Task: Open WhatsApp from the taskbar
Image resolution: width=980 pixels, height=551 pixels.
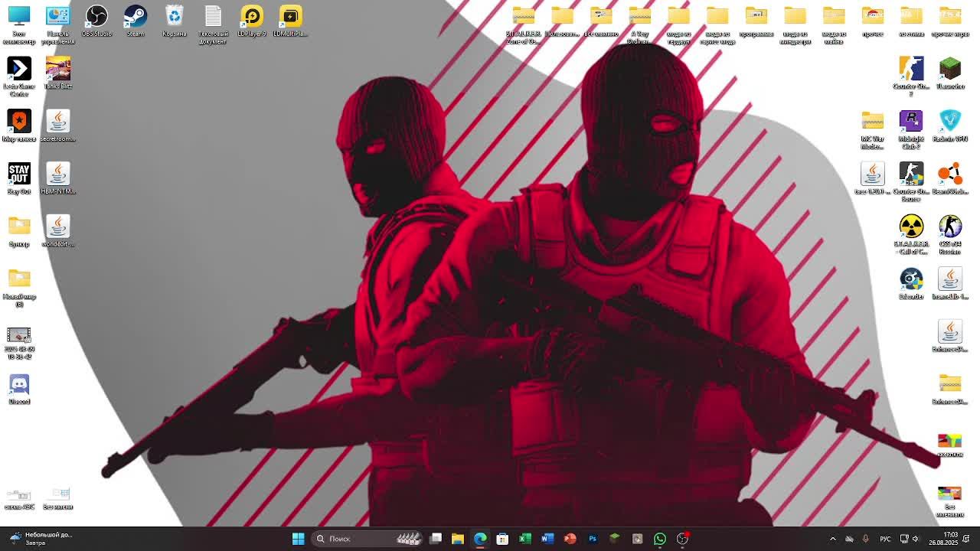Action: pos(660,539)
